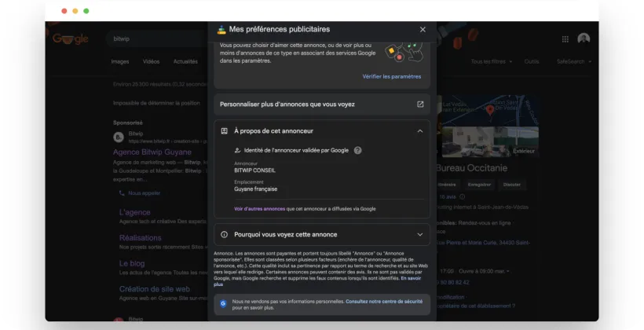644x330 pixels.
Task: Click Vérifier les paramètres link
Action: coord(391,76)
